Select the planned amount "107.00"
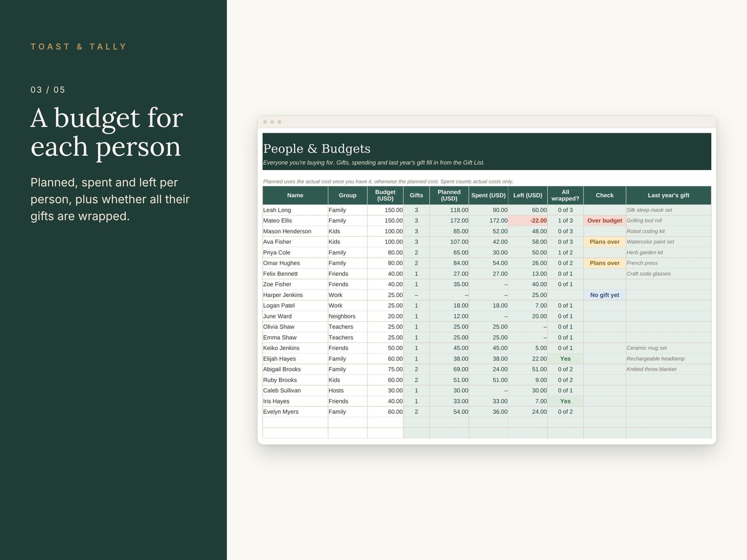 coord(449,242)
